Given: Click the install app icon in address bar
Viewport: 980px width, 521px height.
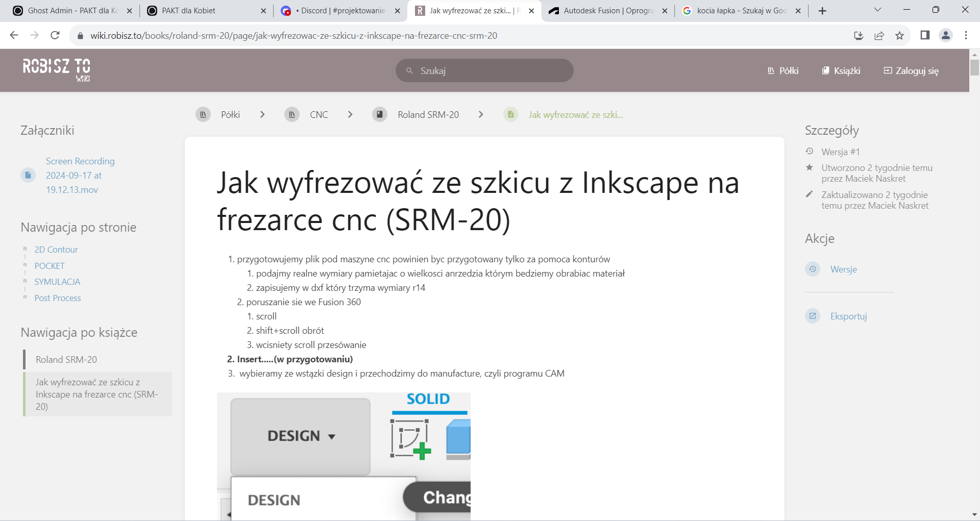Looking at the screenshot, I should point(859,35).
